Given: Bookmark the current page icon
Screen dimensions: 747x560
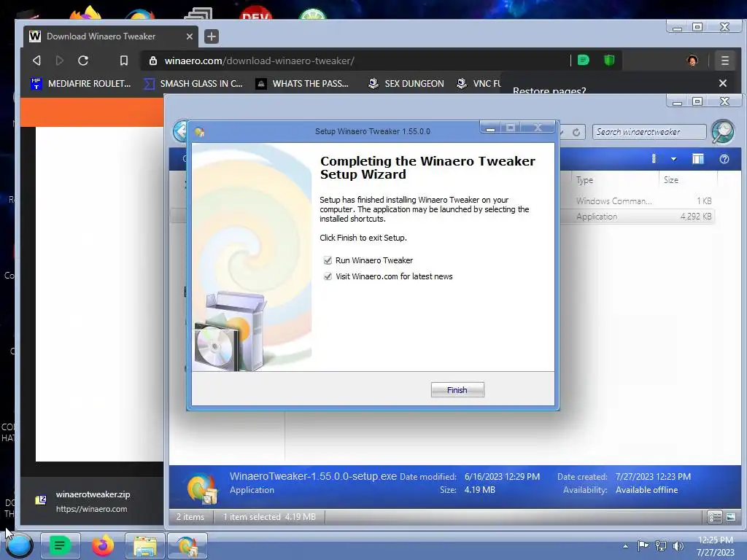Looking at the screenshot, I should pyautogui.click(x=124, y=61).
